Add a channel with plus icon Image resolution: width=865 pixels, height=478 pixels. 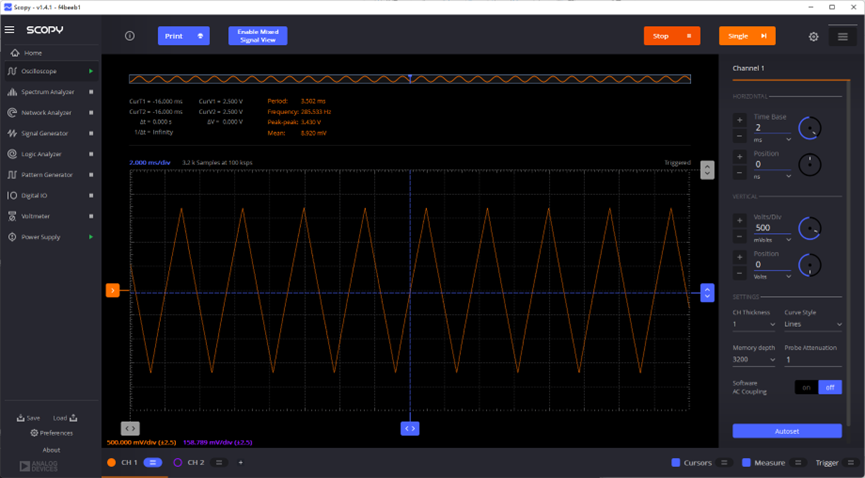[241, 463]
